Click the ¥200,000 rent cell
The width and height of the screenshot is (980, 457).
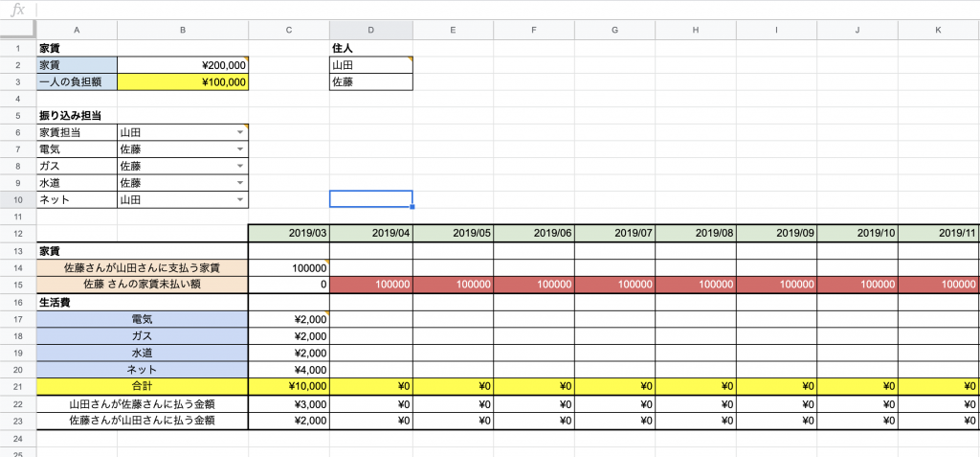(183, 65)
